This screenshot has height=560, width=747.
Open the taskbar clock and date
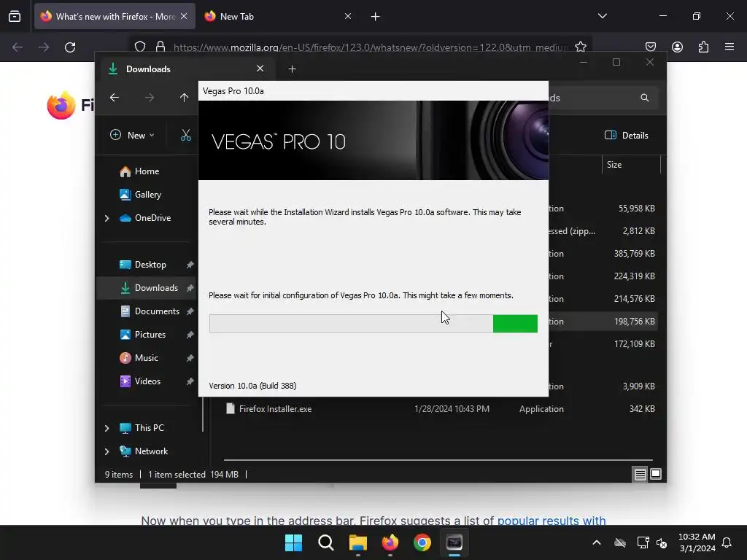(697, 542)
